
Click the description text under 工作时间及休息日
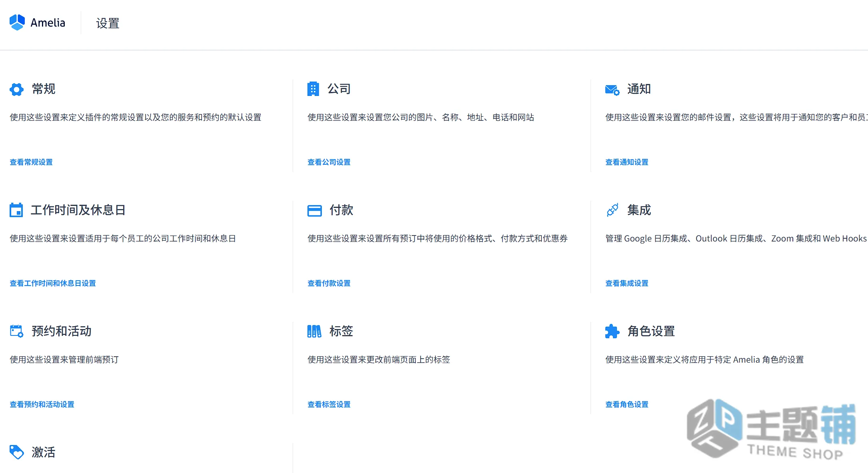point(123,238)
